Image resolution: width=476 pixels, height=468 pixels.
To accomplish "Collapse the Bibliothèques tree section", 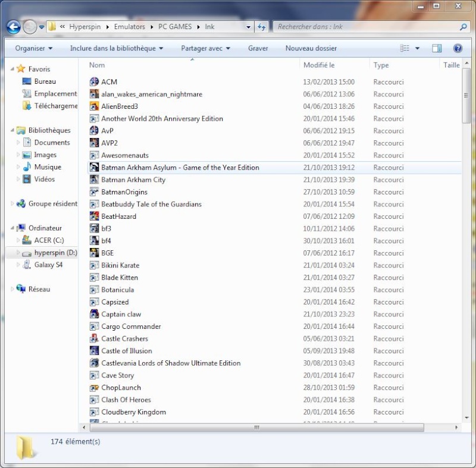I will (x=12, y=130).
